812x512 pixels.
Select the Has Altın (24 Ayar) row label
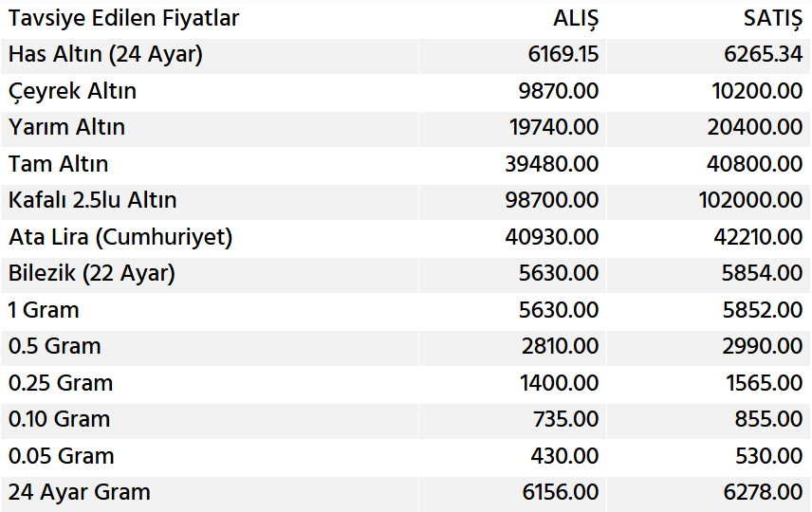coord(105,55)
